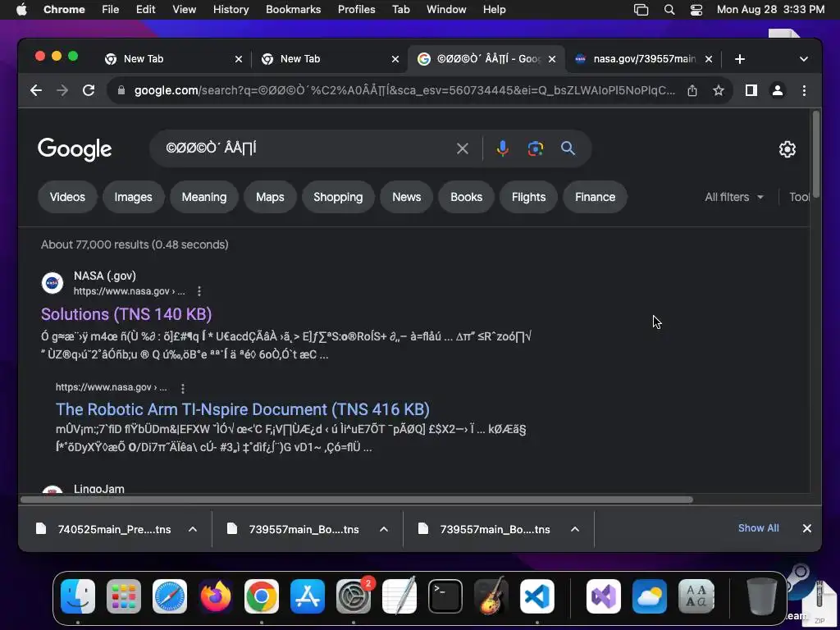Click the forward navigation arrow
This screenshot has width=840, height=630.
click(62, 90)
